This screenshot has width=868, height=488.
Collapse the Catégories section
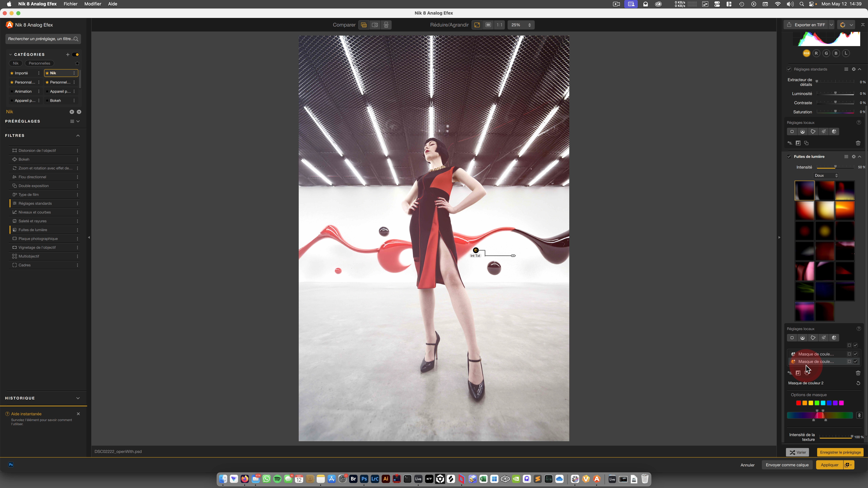(11, 55)
